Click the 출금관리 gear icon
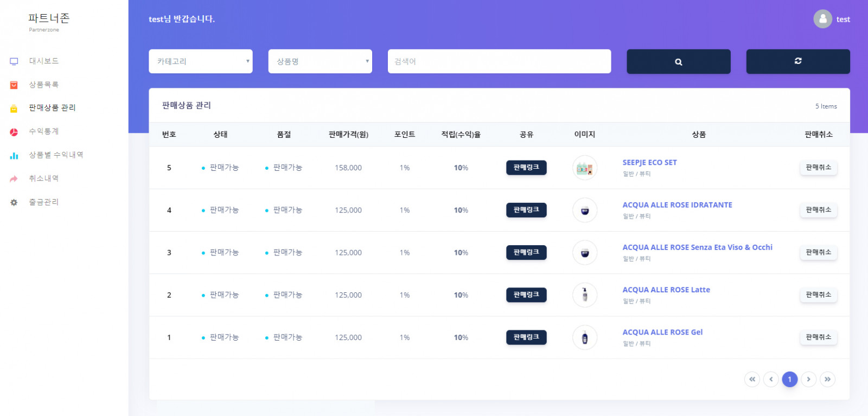Viewport: 868px width, 416px height. [x=14, y=202]
